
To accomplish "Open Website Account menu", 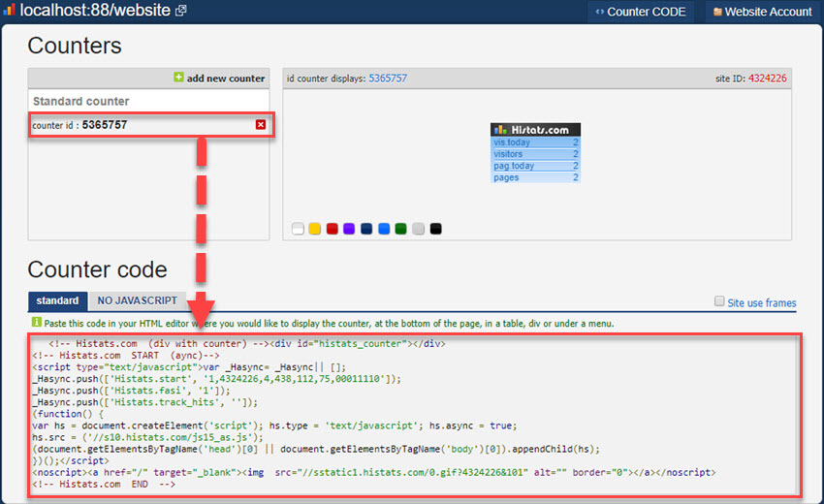I will (763, 12).
